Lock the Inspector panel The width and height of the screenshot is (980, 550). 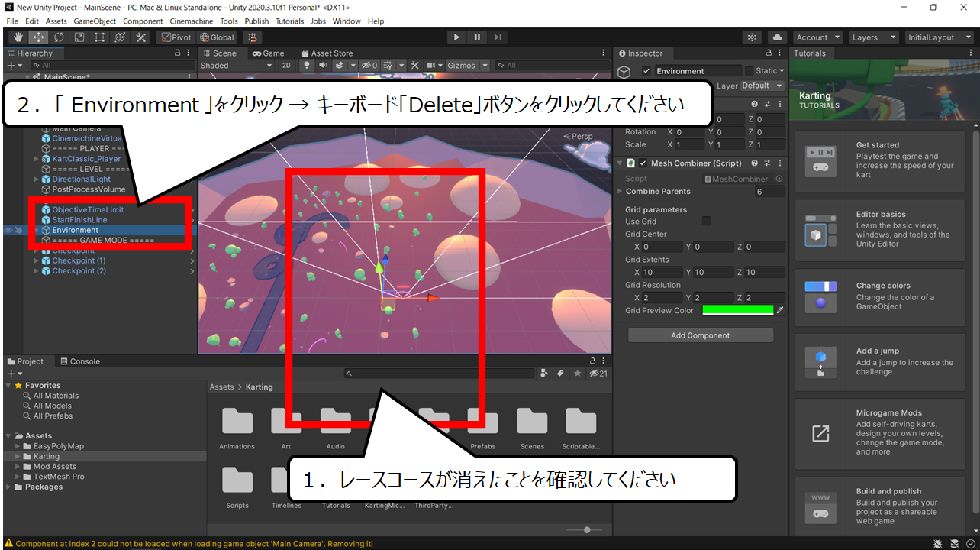coord(769,53)
